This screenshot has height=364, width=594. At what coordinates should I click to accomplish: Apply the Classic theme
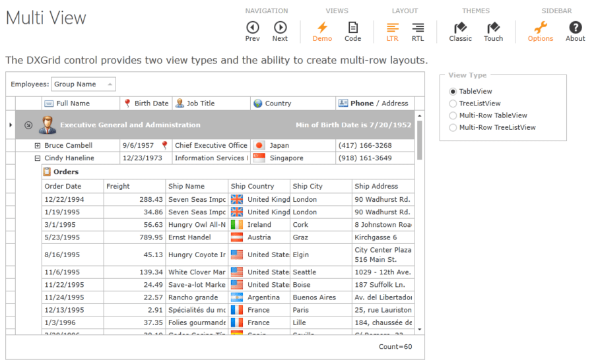pos(460,30)
